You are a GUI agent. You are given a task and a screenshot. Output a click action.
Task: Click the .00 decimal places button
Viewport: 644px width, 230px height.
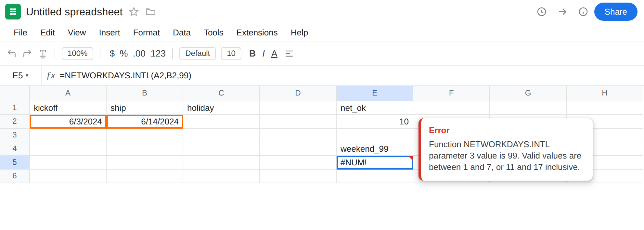[139, 54]
